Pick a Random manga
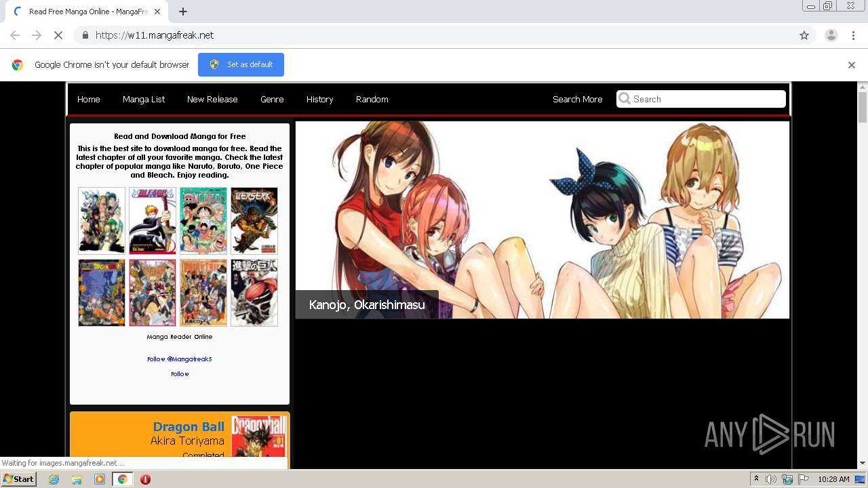Image resolution: width=868 pixels, height=488 pixels. click(x=372, y=99)
